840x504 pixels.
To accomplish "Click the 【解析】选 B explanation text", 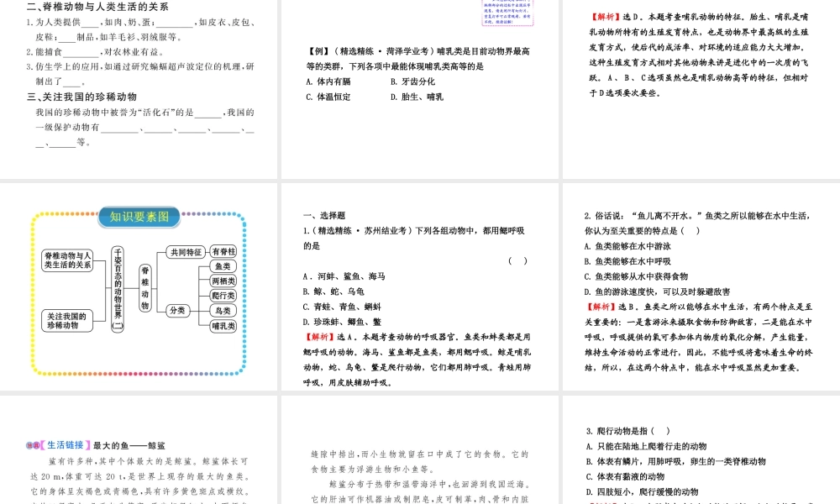I will click(x=698, y=337).
